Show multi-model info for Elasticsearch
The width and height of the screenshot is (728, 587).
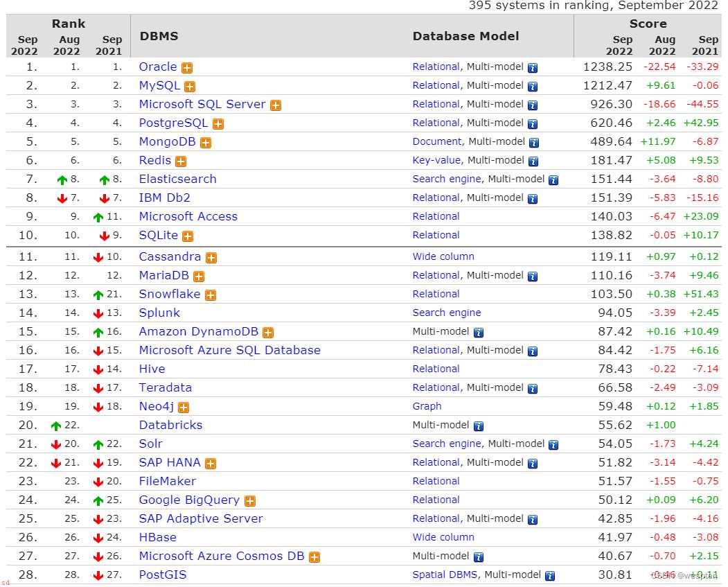point(553,179)
